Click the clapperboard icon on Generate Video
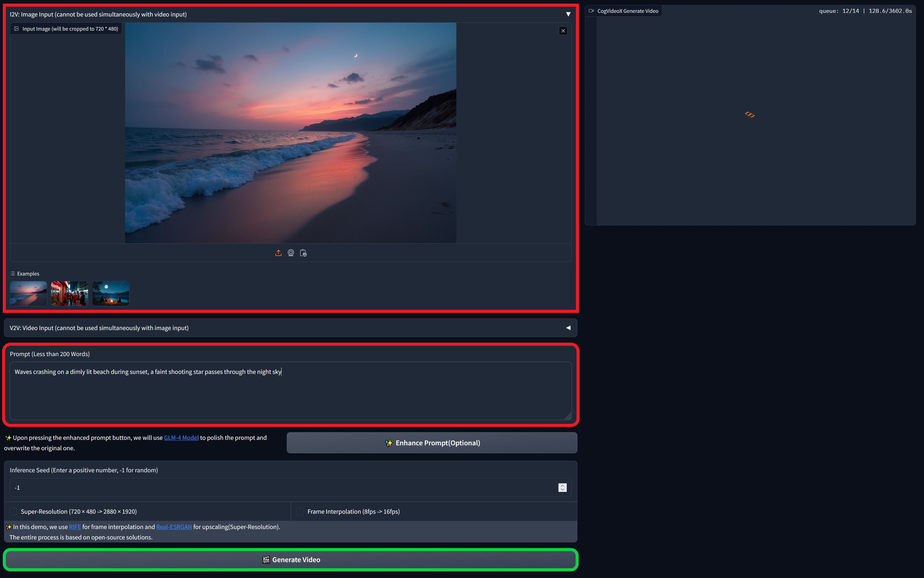924x578 pixels. coord(265,560)
